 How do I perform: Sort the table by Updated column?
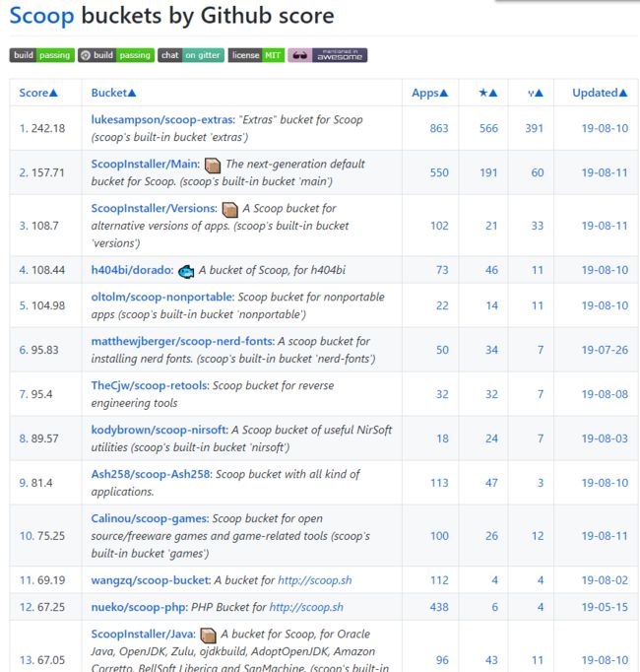coord(600,93)
